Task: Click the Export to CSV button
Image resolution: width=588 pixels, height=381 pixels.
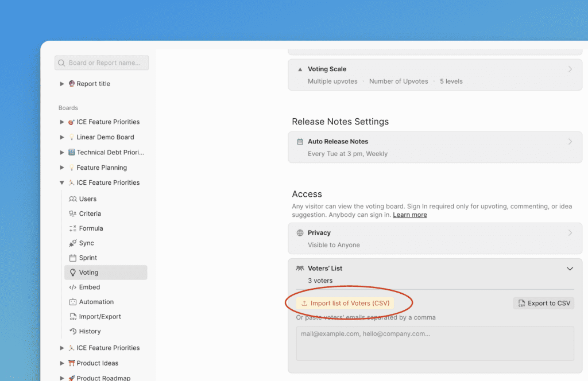Action: [x=543, y=303]
